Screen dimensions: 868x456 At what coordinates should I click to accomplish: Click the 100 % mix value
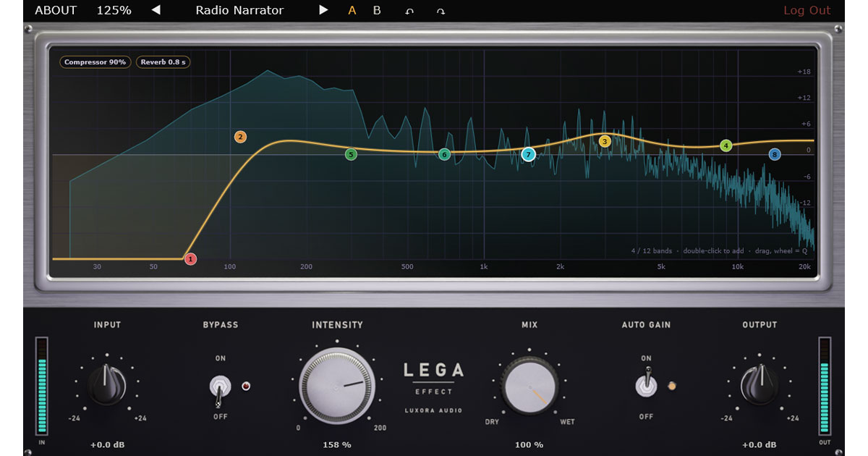tap(529, 444)
